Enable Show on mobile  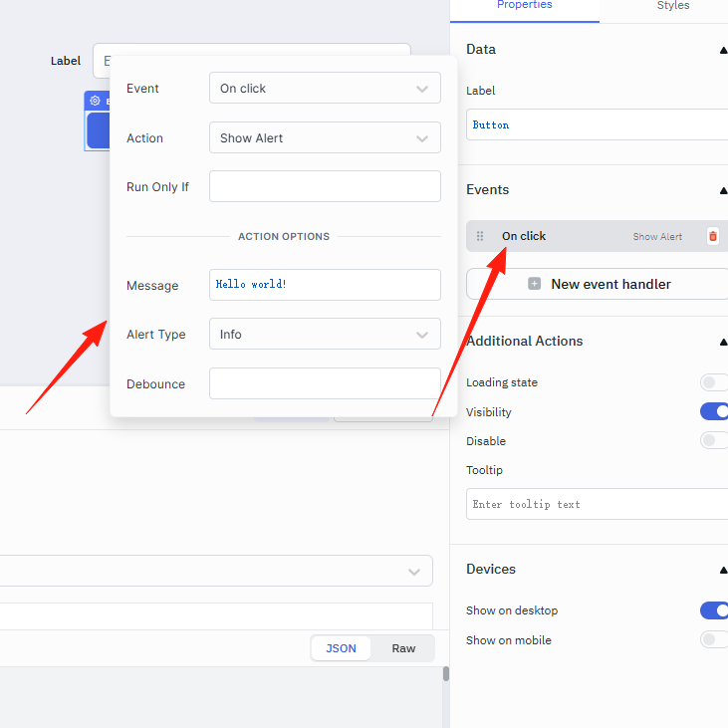tap(714, 639)
